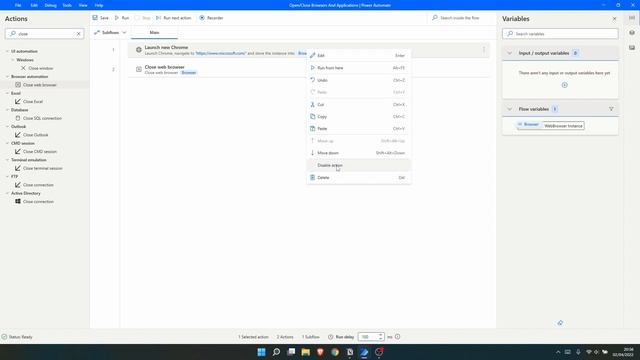The height and width of the screenshot is (360, 640).
Task: Collapse the Outlook group
Action: pyautogui.click(x=7, y=127)
